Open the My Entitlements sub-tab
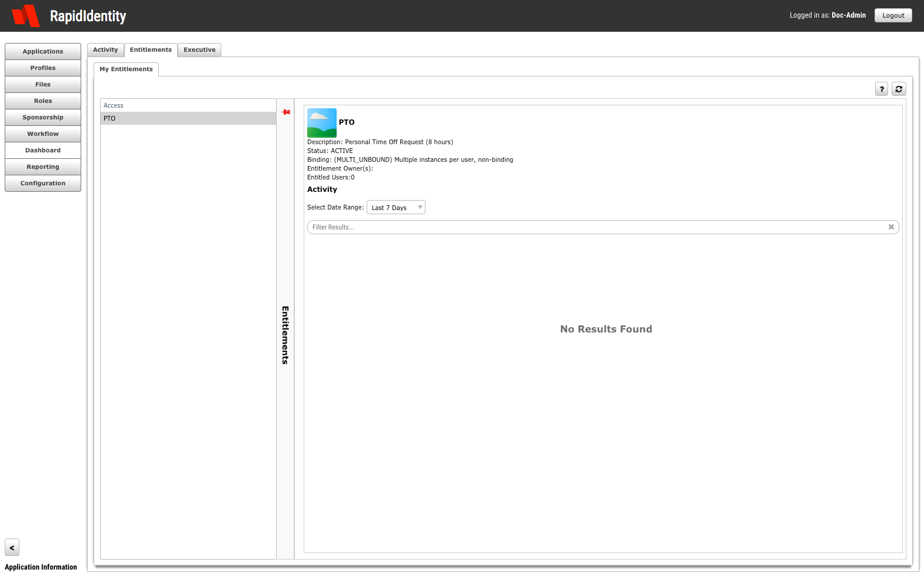924x579 pixels. coord(126,69)
